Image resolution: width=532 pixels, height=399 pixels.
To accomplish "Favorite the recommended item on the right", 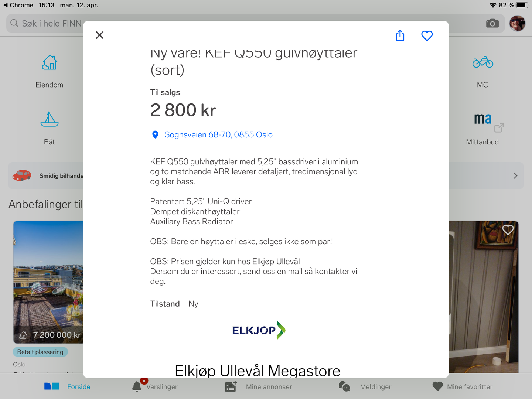I will click(508, 230).
